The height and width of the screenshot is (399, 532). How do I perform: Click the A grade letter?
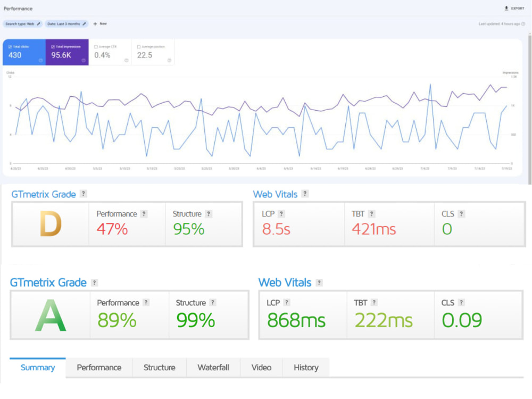point(51,315)
